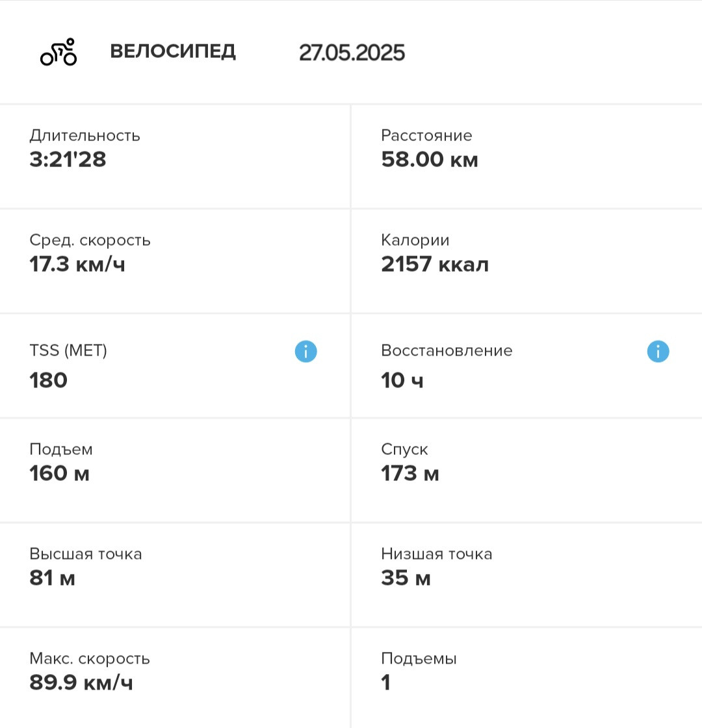Tap the date 27.05.2025
The image size is (702, 728).
tap(352, 53)
